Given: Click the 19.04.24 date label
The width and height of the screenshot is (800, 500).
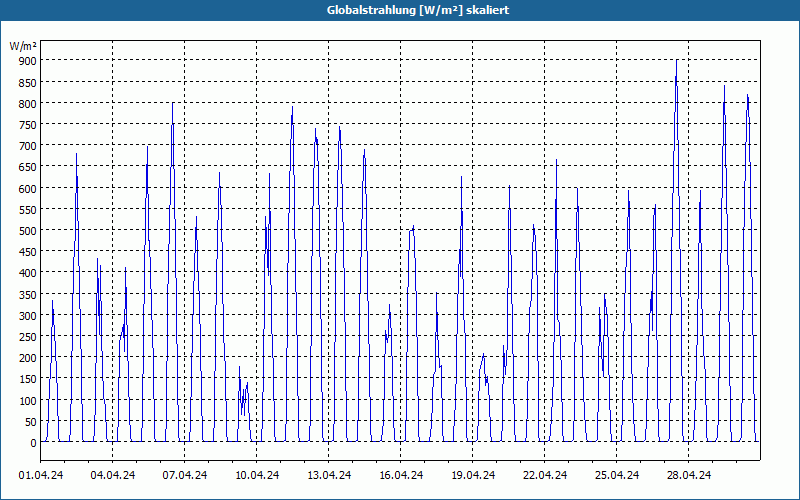Looking at the screenshot, I should pos(472,475).
